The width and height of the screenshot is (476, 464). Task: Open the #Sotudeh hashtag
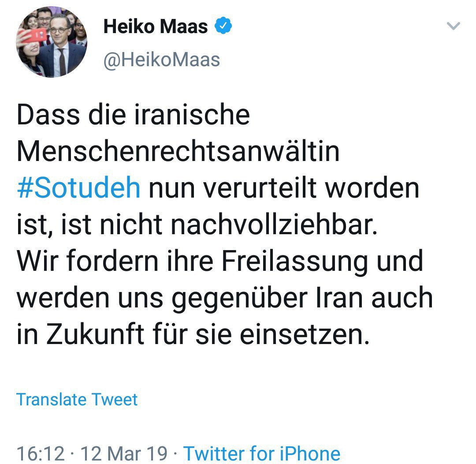[x=78, y=188]
